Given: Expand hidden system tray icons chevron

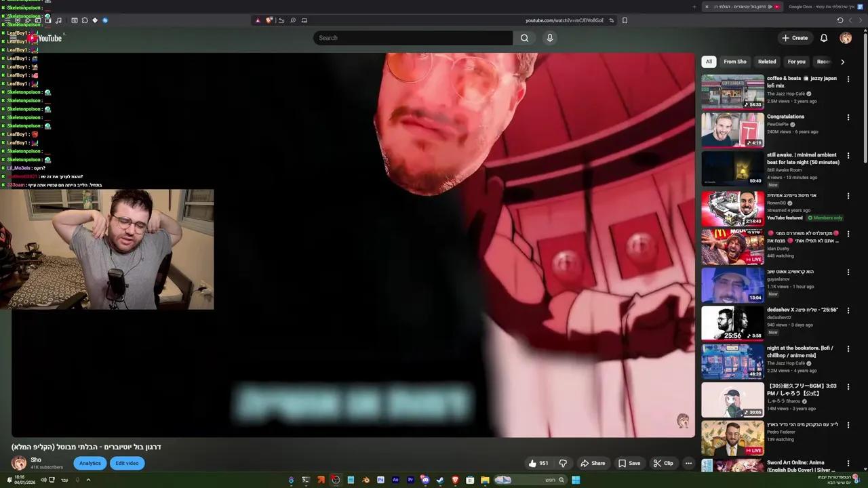Looking at the screenshot, I should coord(88,480).
